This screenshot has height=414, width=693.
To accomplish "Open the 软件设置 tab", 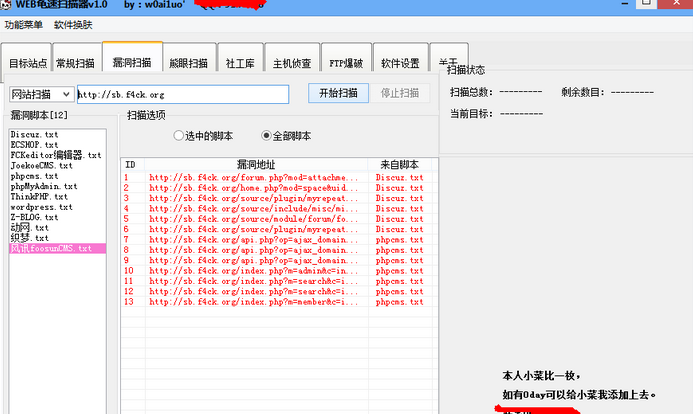I will pos(400,62).
